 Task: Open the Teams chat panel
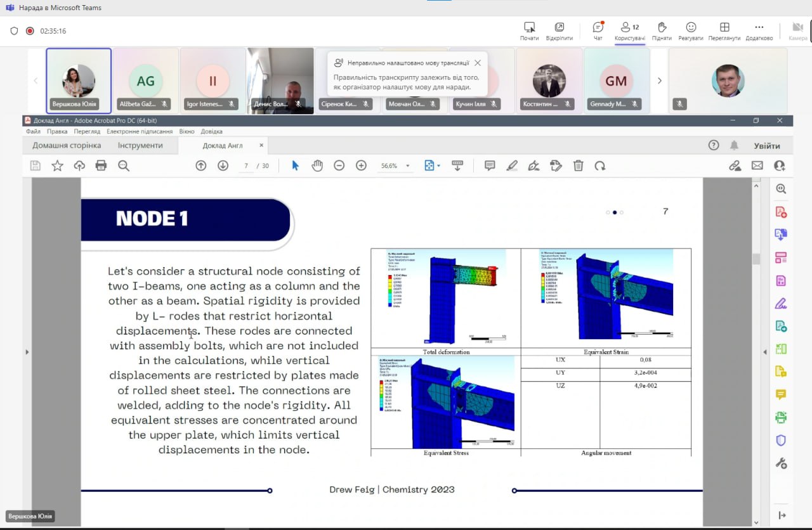coord(598,30)
